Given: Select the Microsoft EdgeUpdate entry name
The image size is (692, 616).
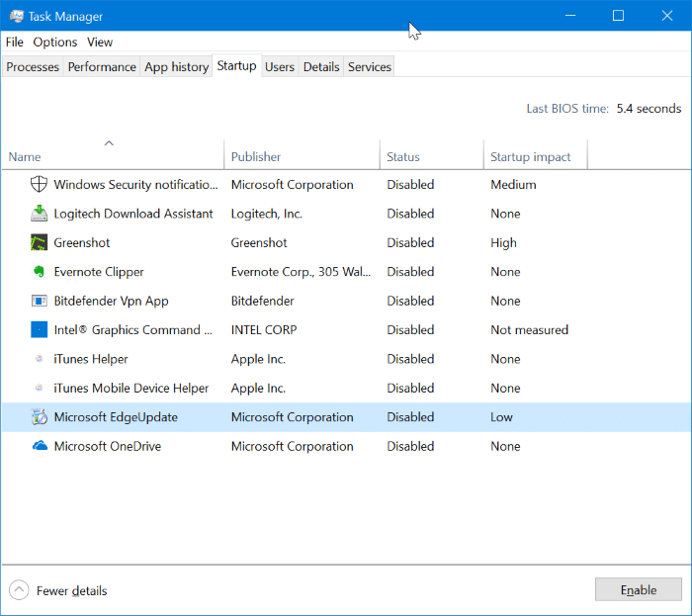Looking at the screenshot, I should coord(116,417).
